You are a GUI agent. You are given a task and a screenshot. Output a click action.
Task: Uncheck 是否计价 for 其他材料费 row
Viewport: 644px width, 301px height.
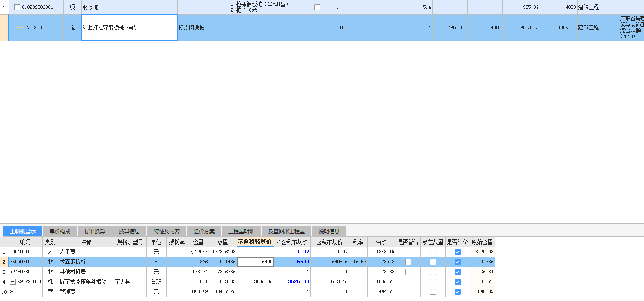coord(458,272)
